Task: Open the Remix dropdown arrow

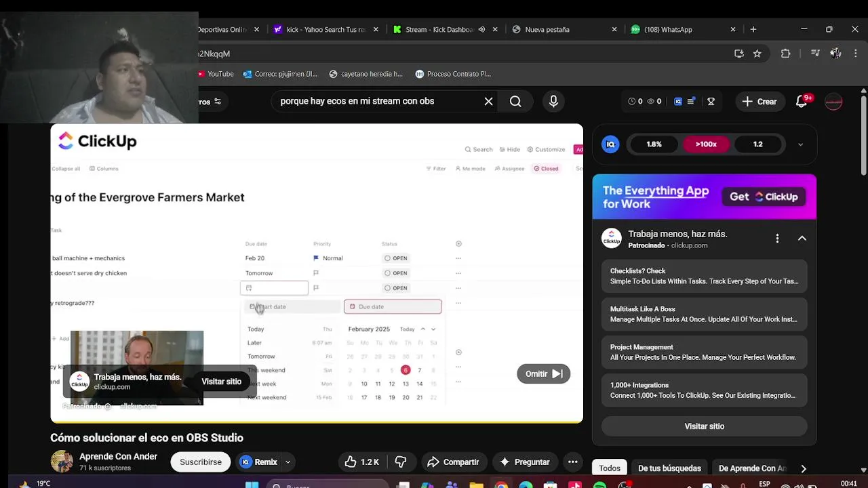Action: click(288, 462)
